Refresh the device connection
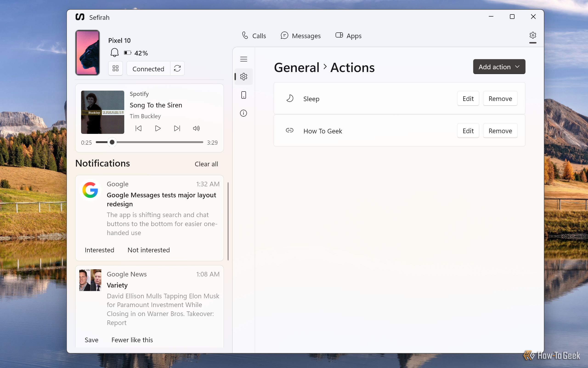 (x=177, y=68)
